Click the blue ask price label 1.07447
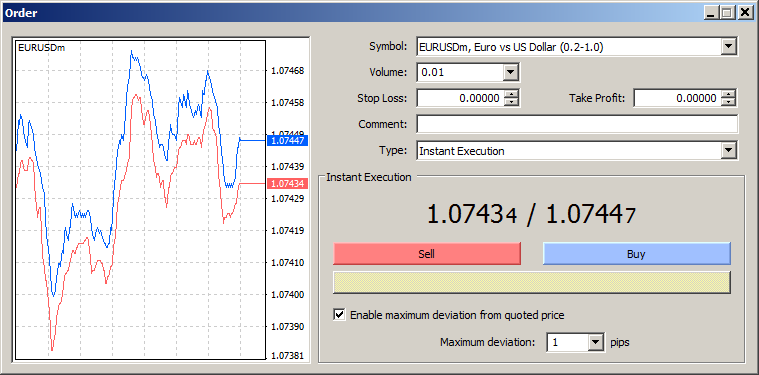 point(288,141)
